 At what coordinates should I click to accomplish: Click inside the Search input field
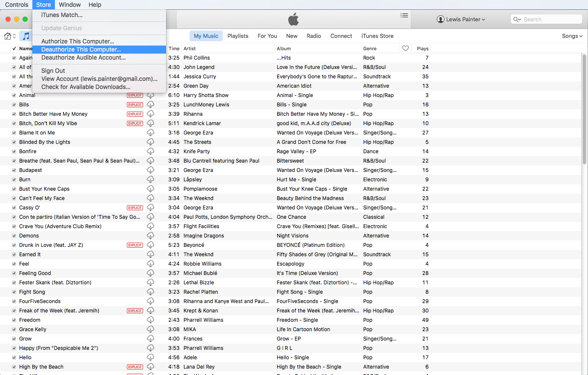coord(549,19)
